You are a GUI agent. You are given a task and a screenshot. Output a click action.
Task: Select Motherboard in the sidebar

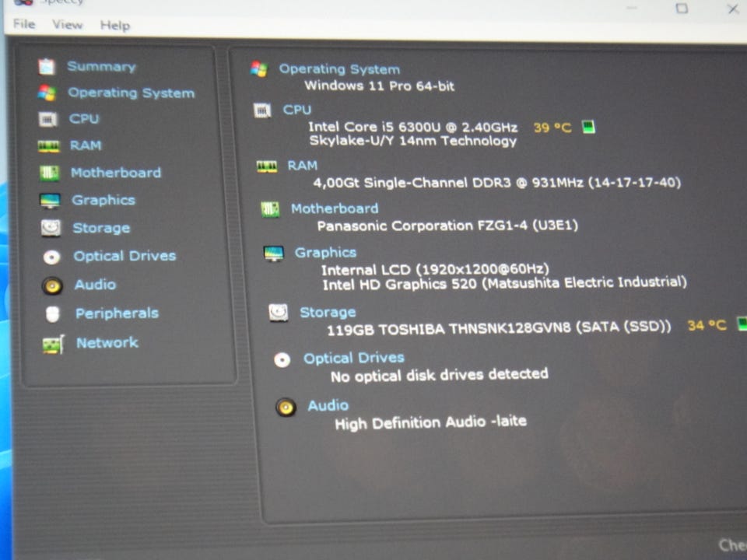pos(116,173)
